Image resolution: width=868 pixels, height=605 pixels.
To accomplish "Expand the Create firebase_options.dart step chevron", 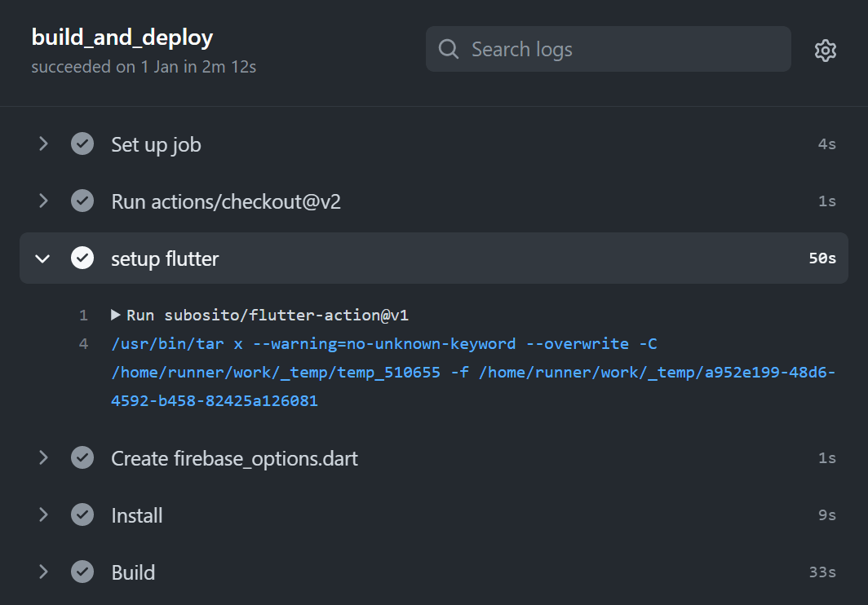I will [x=43, y=457].
